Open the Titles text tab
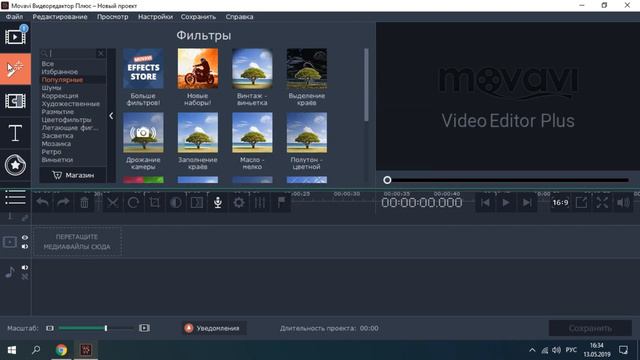Viewport: 640px width, 360px height. pyautogui.click(x=15, y=133)
